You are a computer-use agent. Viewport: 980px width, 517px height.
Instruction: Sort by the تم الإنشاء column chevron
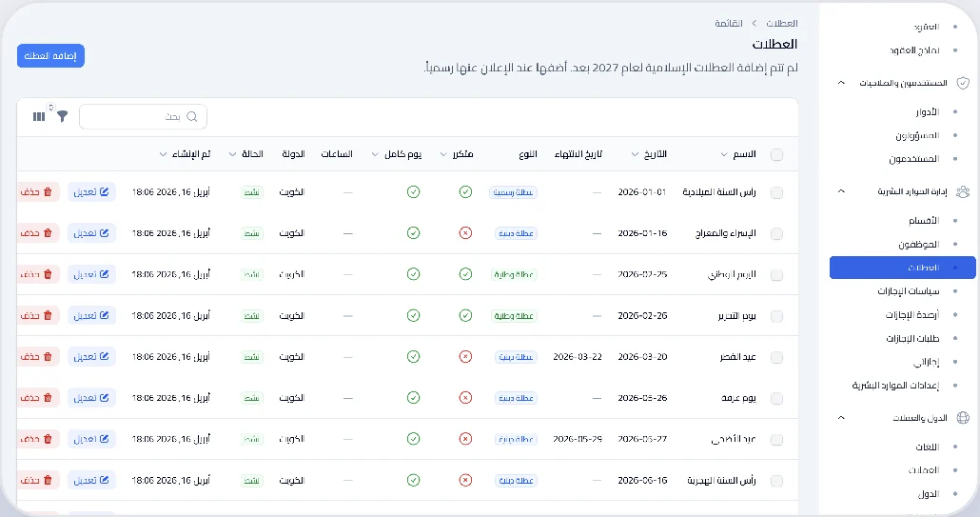(x=163, y=154)
